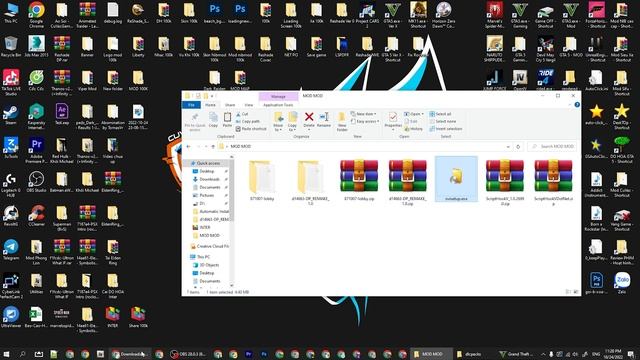Open Task View on the taskbar
Screen dimensions: 640x360
pyautogui.click(x=38, y=354)
